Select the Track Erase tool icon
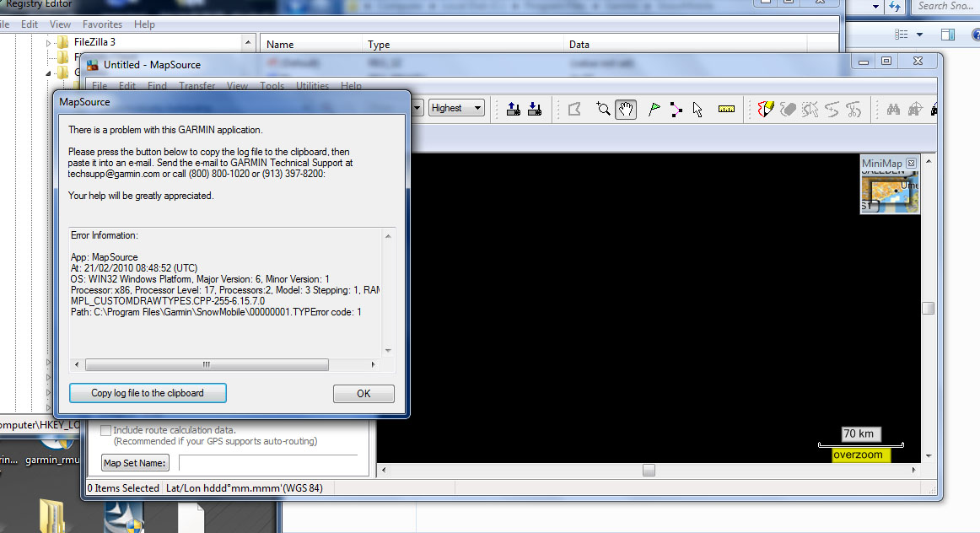The image size is (980, 533). [788, 110]
